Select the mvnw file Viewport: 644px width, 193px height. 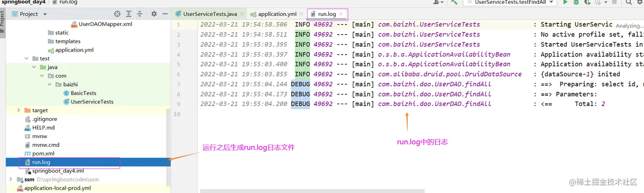pyautogui.click(x=36, y=136)
